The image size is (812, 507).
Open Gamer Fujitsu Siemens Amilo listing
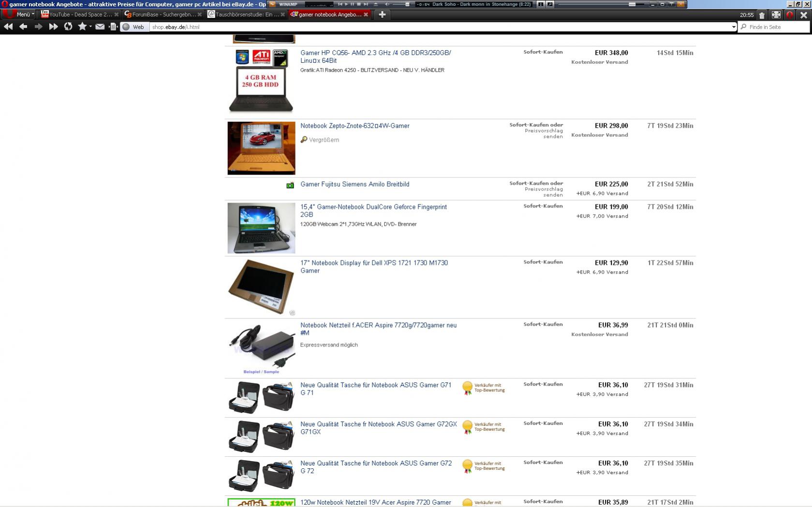pos(355,184)
